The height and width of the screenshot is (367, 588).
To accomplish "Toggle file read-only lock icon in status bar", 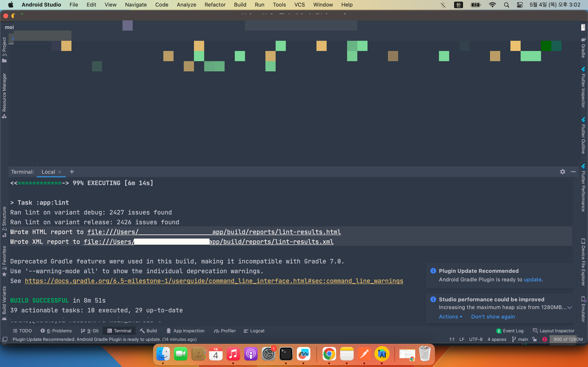I will 534,339.
